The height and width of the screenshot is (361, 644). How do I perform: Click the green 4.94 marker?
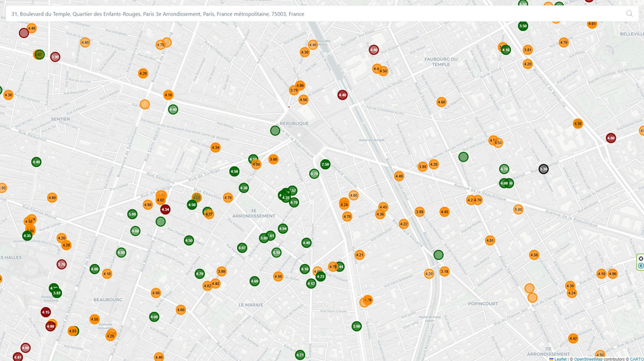click(282, 229)
